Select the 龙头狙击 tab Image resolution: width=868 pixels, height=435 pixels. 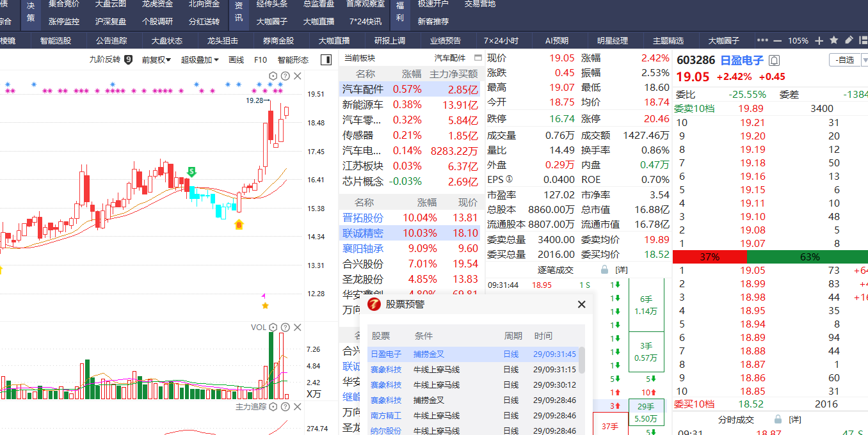(223, 40)
